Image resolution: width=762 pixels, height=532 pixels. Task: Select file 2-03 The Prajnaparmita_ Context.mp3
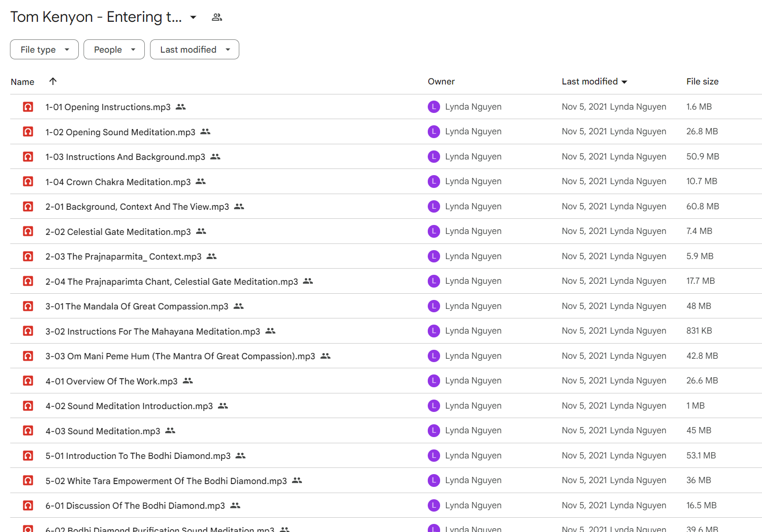386,256
